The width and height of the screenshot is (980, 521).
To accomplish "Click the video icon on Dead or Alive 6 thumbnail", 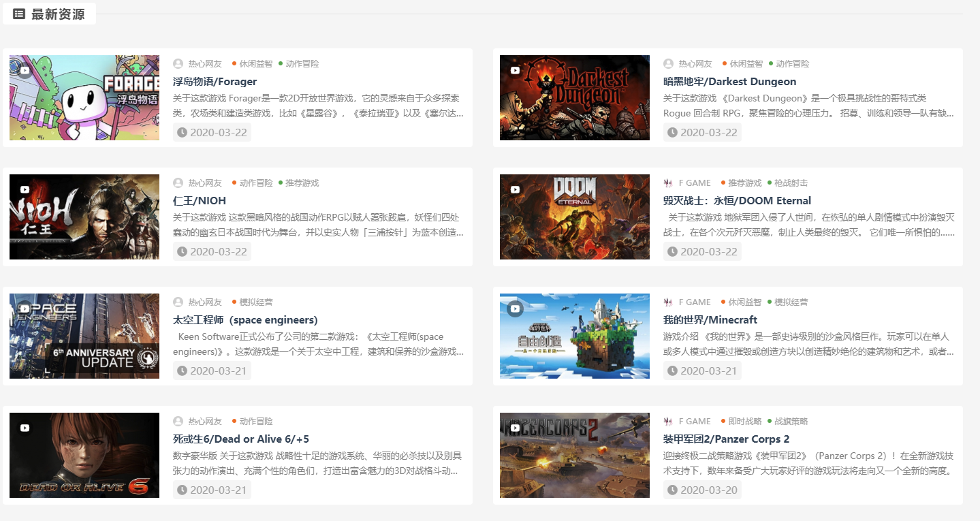I will pyautogui.click(x=25, y=428).
